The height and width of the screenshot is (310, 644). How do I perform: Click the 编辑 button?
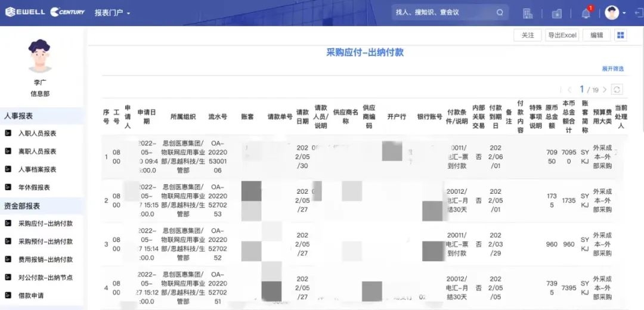(x=597, y=35)
